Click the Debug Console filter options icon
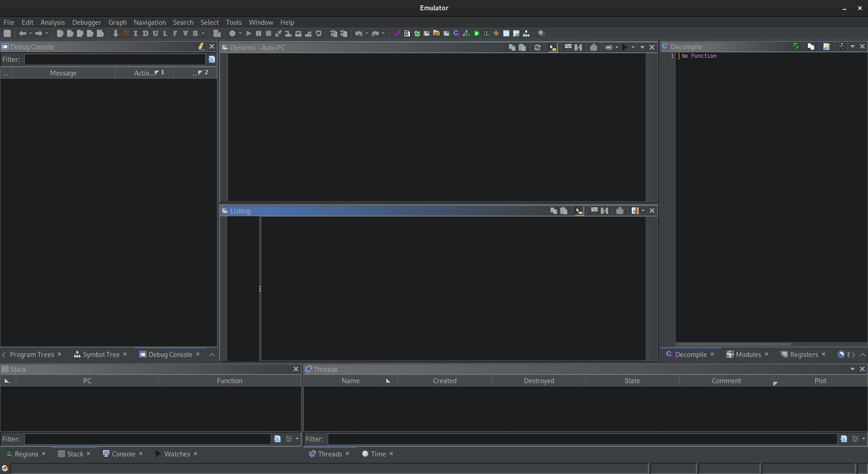This screenshot has height=474, width=868. [x=212, y=59]
